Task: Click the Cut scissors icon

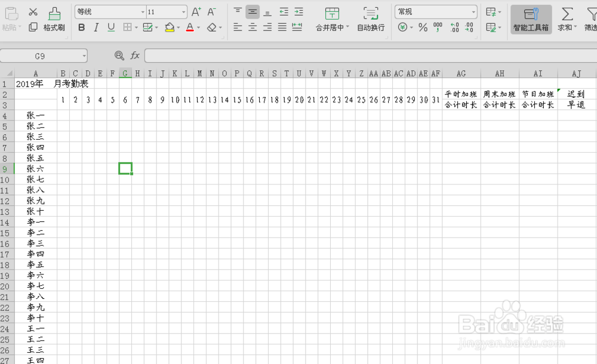Action: point(33,12)
